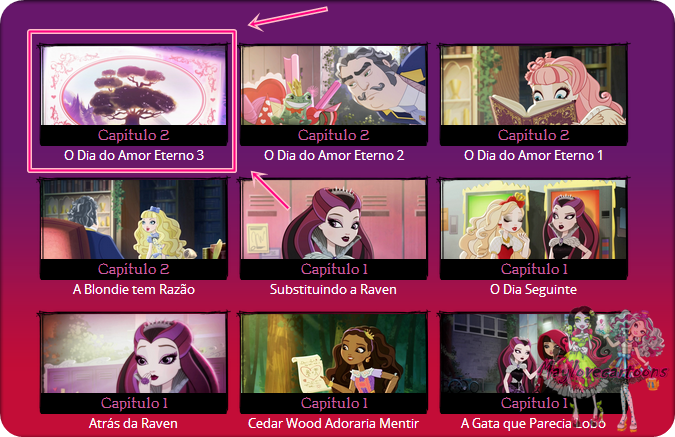Click the A Blondie tem Razão title link
The image size is (675, 437).
134,289
